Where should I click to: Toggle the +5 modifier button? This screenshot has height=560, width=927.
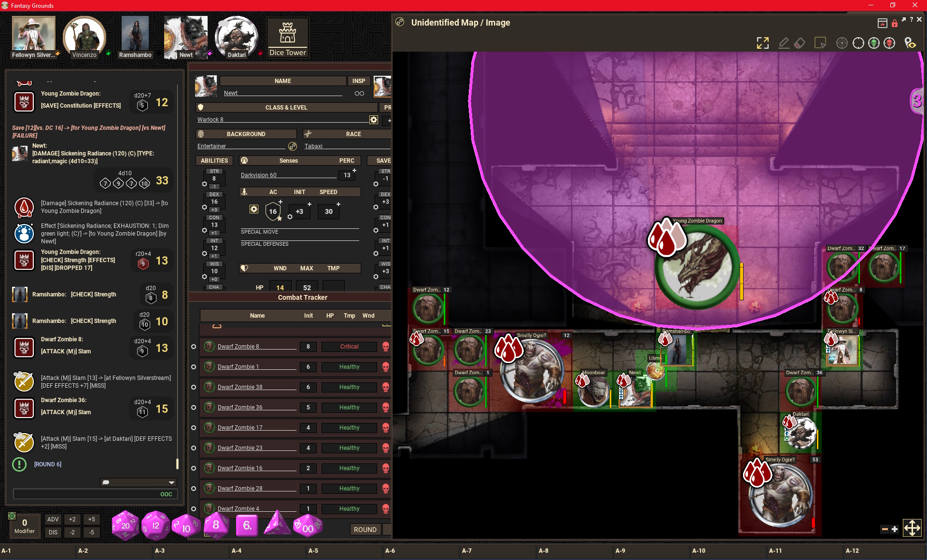pyautogui.click(x=92, y=519)
